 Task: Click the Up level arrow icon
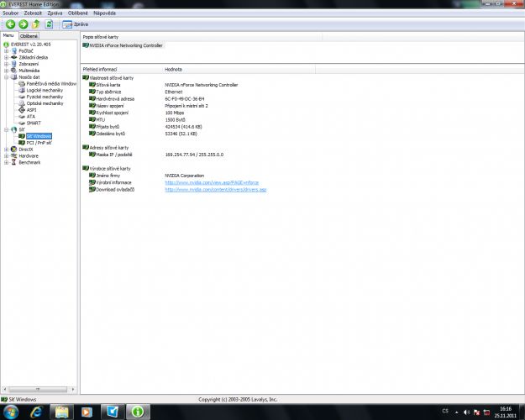click(36, 24)
